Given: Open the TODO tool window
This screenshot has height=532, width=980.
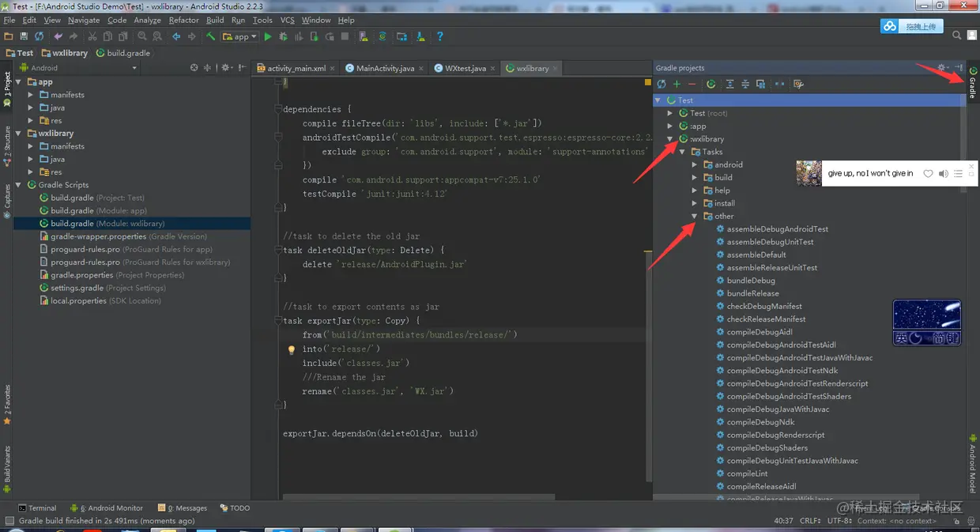Looking at the screenshot, I should [235, 508].
